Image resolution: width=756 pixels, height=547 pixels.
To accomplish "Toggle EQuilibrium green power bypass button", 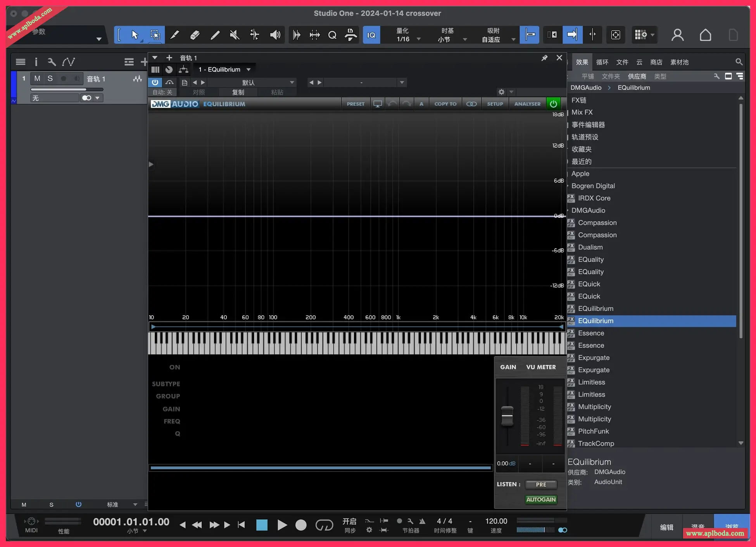I will (x=553, y=104).
